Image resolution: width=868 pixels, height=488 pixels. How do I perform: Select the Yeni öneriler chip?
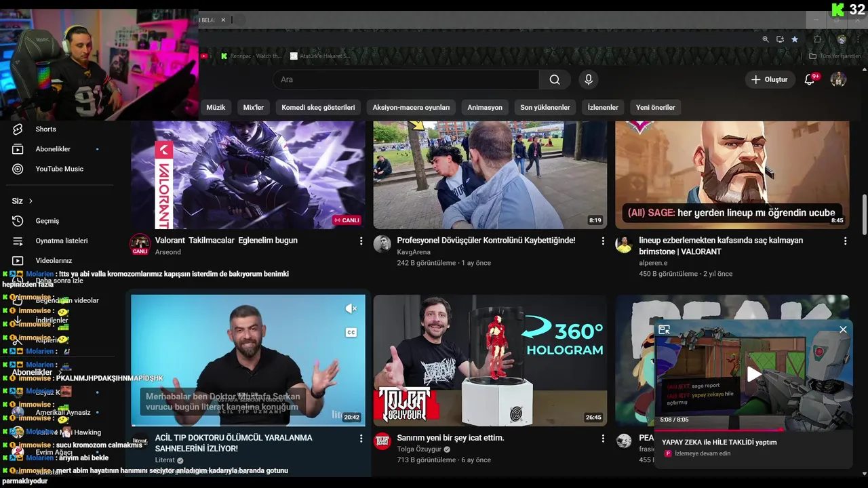click(655, 107)
